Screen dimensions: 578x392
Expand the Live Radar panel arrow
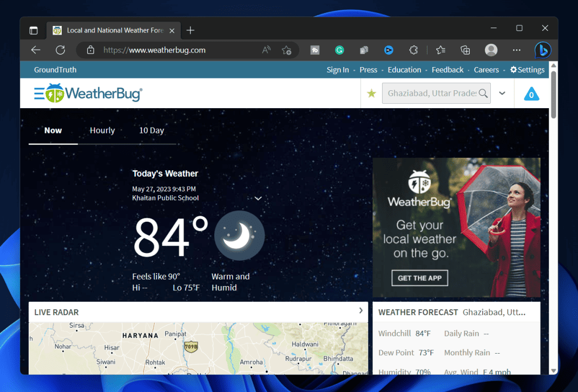[x=360, y=310]
